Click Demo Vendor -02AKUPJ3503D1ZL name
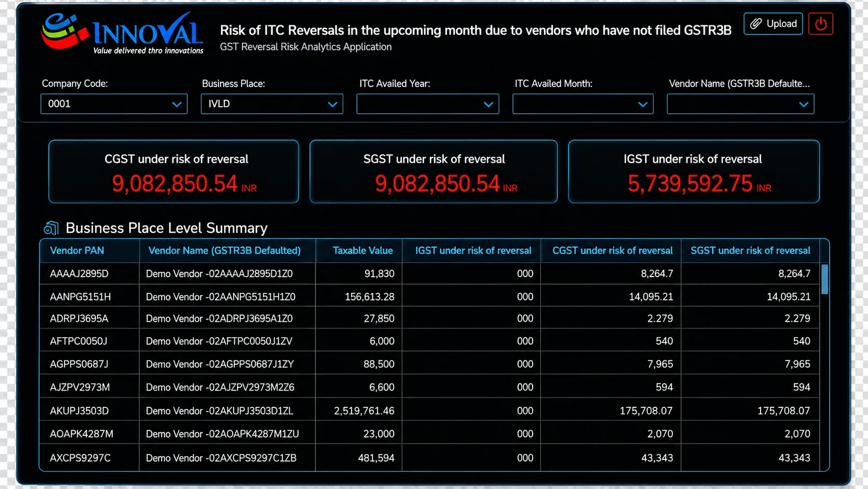This screenshot has width=868, height=489. pyautogui.click(x=220, y=411)
